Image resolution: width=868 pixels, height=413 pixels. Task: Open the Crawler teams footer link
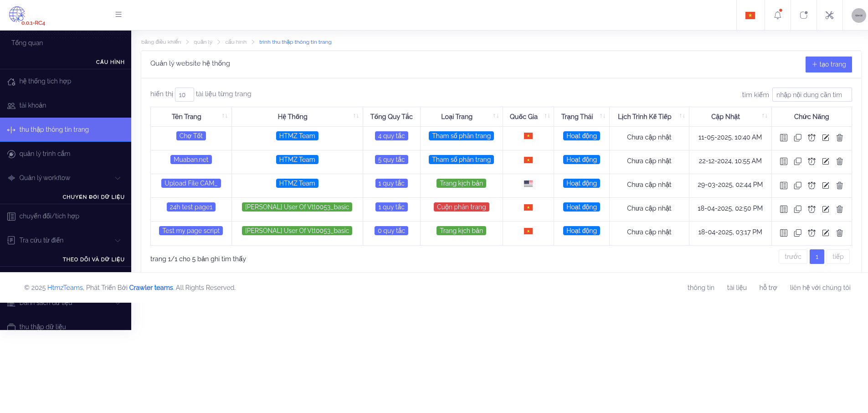coord(151,288)
